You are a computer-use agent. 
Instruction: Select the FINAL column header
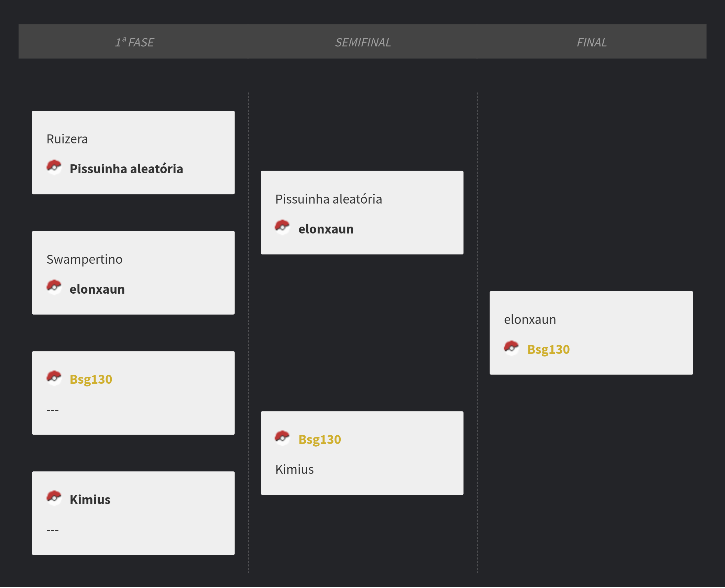click(592, 42)
